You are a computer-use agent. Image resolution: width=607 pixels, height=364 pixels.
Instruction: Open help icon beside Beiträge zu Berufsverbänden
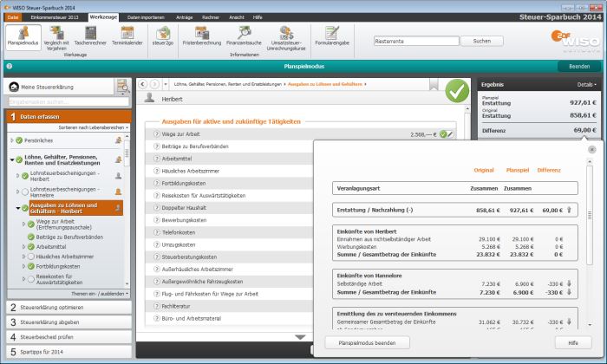point(157,146)
